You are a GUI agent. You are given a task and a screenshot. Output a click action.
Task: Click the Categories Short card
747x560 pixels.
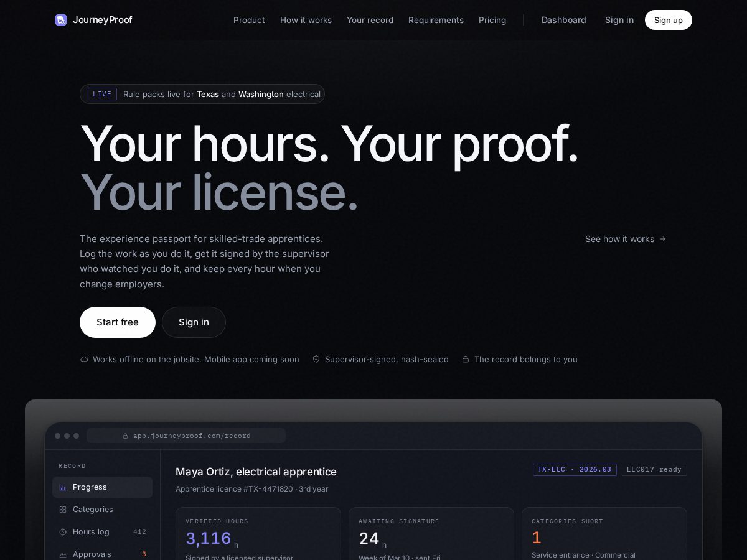[604, 534]
